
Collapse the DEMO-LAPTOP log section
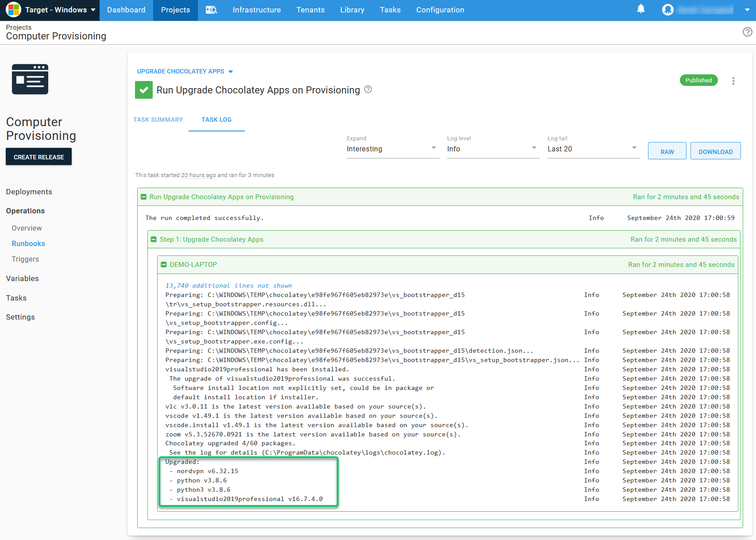(164, 265)
